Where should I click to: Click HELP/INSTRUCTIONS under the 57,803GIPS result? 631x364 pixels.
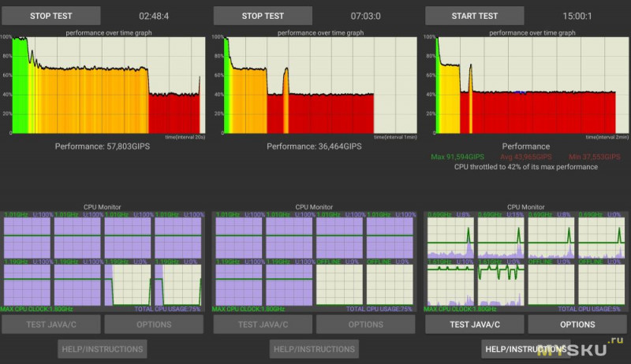pyautogui.click(x=103, y=349)
